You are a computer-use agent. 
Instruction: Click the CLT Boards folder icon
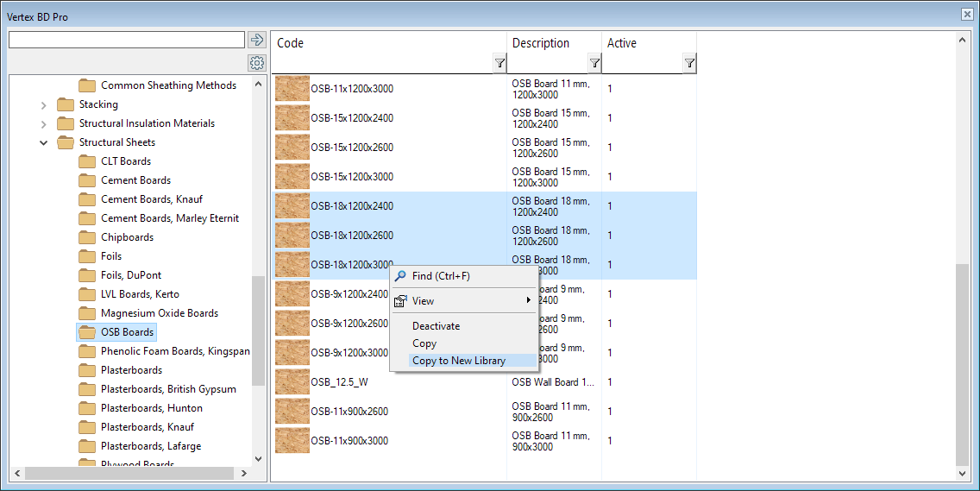tap(87, 161)
